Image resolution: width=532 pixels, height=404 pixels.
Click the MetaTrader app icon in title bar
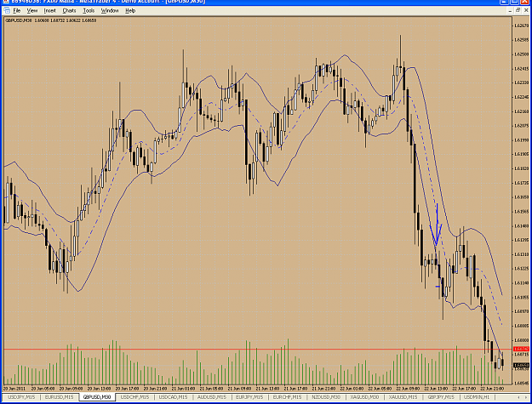coord(5,2)
